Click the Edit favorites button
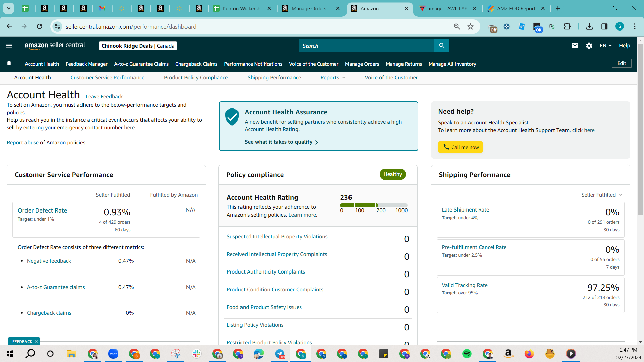Viewport: 644px width, 362px height. tap(622, 63)
